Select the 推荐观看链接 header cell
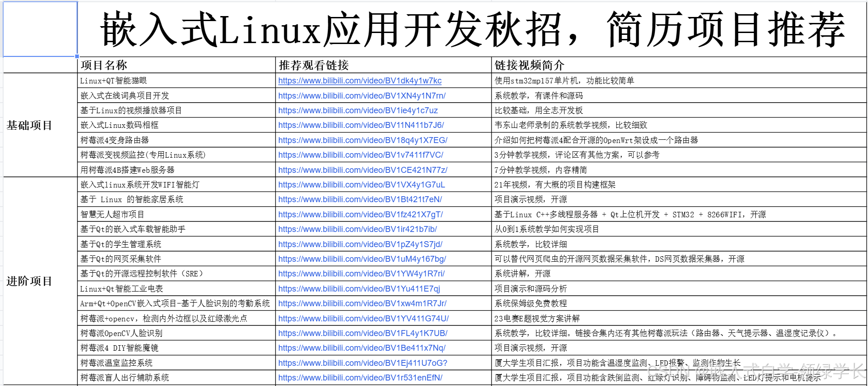868x386 pixels. 383,65
